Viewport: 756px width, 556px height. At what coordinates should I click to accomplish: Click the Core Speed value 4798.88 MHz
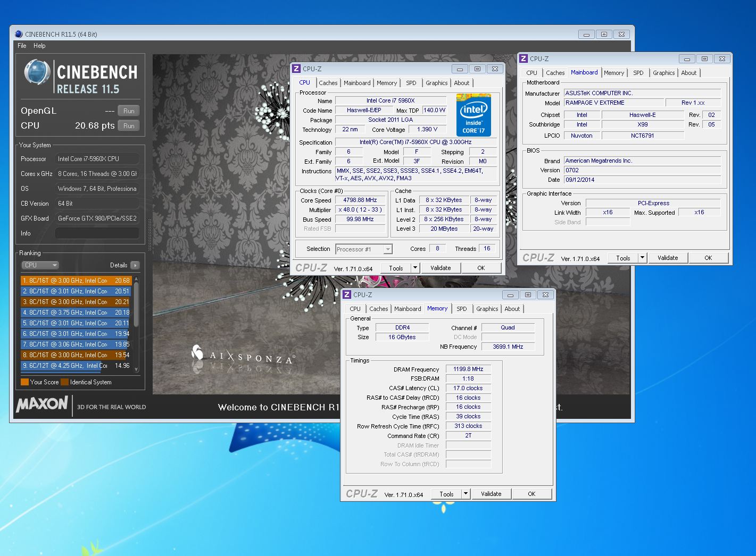pos(360,200)
